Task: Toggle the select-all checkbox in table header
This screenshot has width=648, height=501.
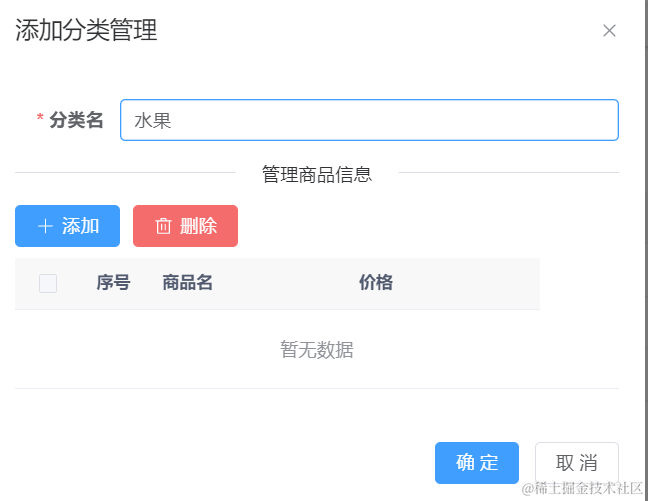Action: (48, 283)
